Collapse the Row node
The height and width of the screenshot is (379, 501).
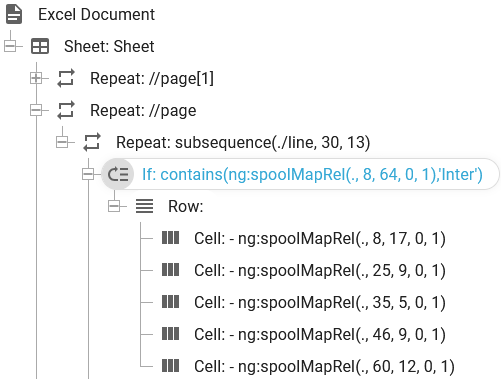pyautogui.click(x=114, y=206)
